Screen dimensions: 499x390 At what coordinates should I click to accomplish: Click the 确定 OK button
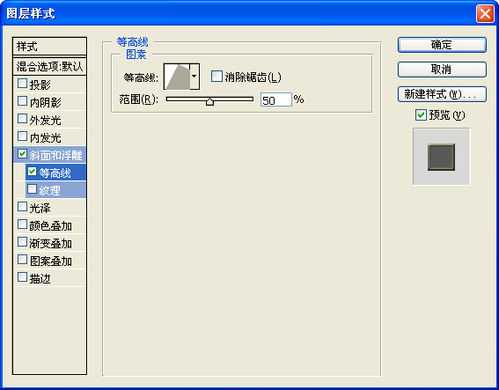point(442,45)
